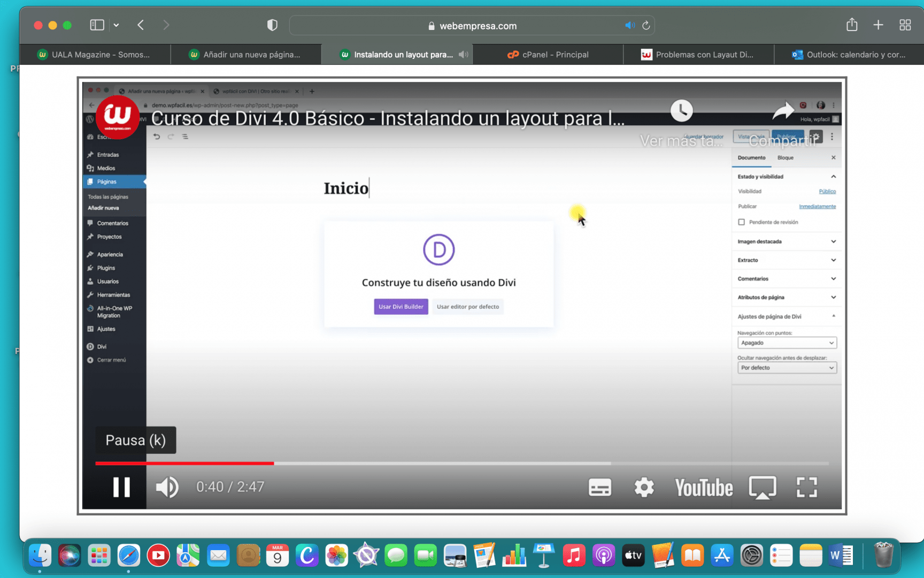The width and height of the screenshot is (924, 578).
Task: Go forward in Safari
Action: click(x=166, y=25)
